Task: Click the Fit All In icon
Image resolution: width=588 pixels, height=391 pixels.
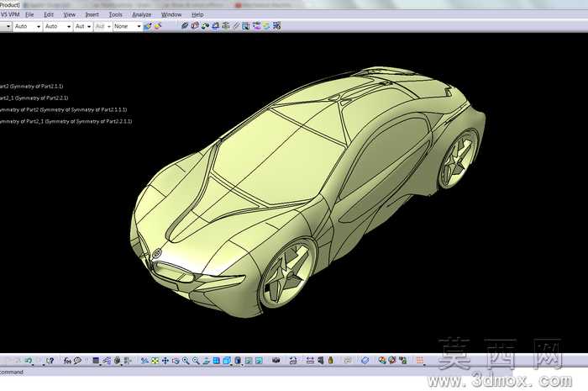Action: [x=155, y=361]
